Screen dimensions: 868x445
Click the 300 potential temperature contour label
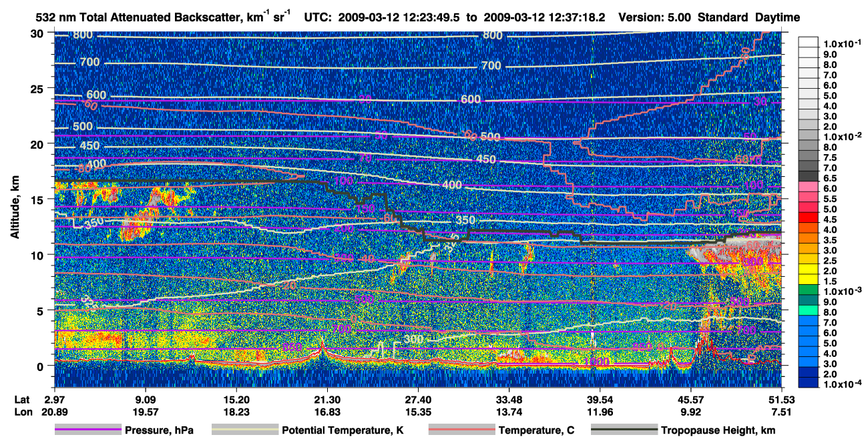click(x=414, y=340)
